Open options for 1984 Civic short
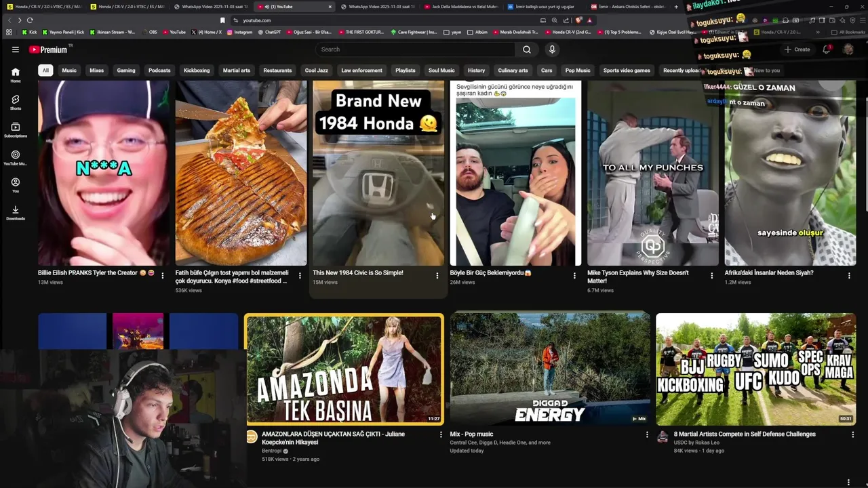This screenshot has width=868, height=488. point(437,276)
